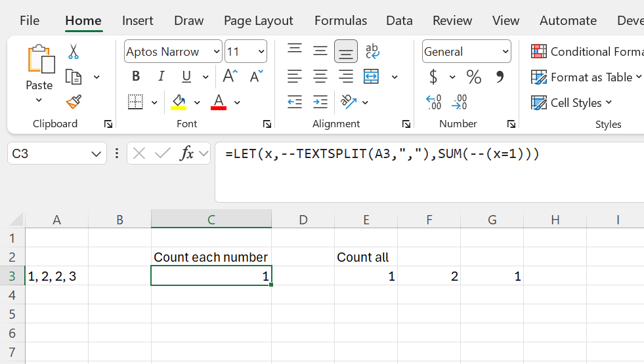Open Fill Color palette arrow
Image resolution: width=644 pixels, height=364 pixels.
pyautogui.click(x=197, y=102)
